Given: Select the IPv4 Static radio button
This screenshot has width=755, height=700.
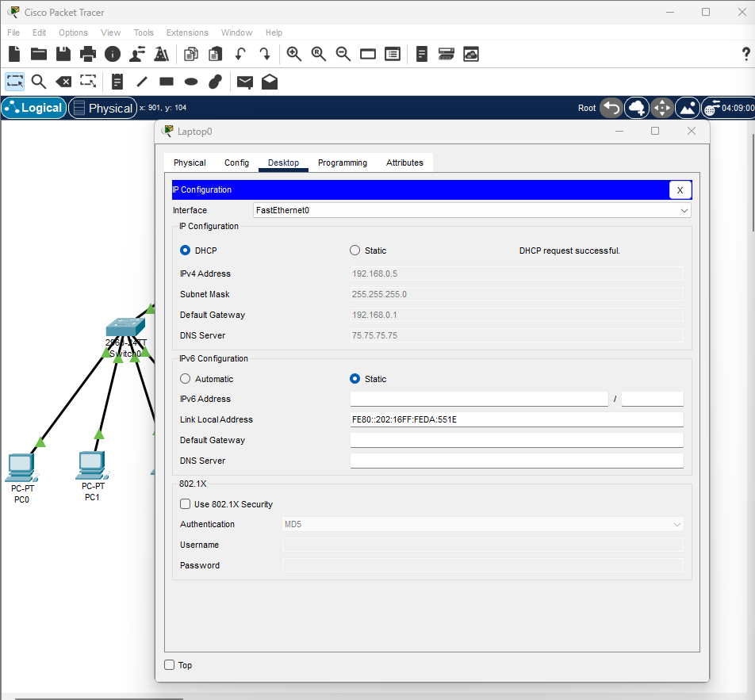Looking at the screenshot, I should click(355, 251).
